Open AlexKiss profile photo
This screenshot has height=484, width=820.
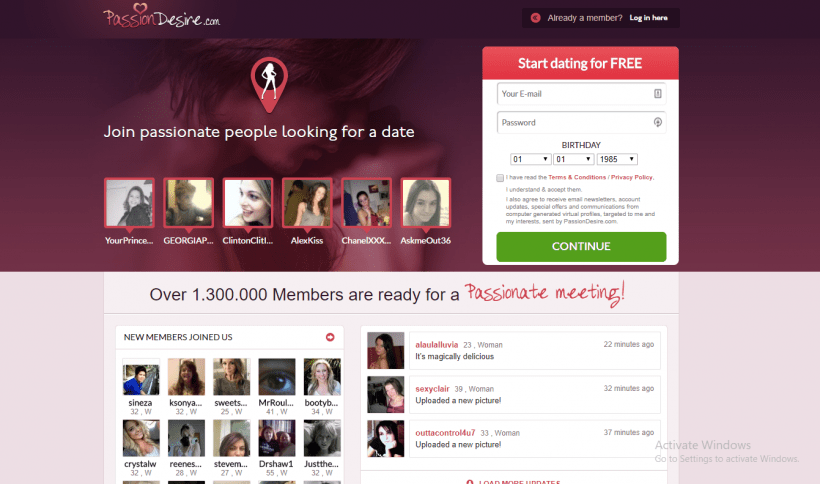point(307,203)
